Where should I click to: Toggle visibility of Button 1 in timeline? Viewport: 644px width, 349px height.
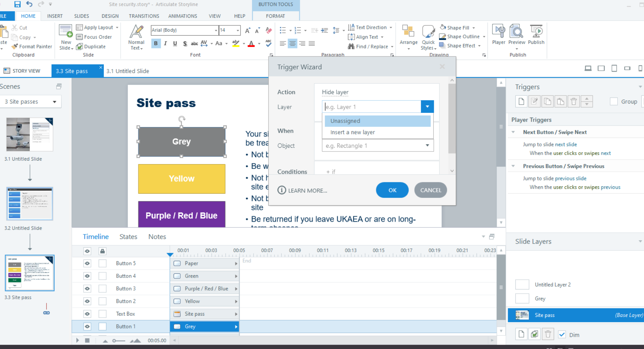[87, 326]
